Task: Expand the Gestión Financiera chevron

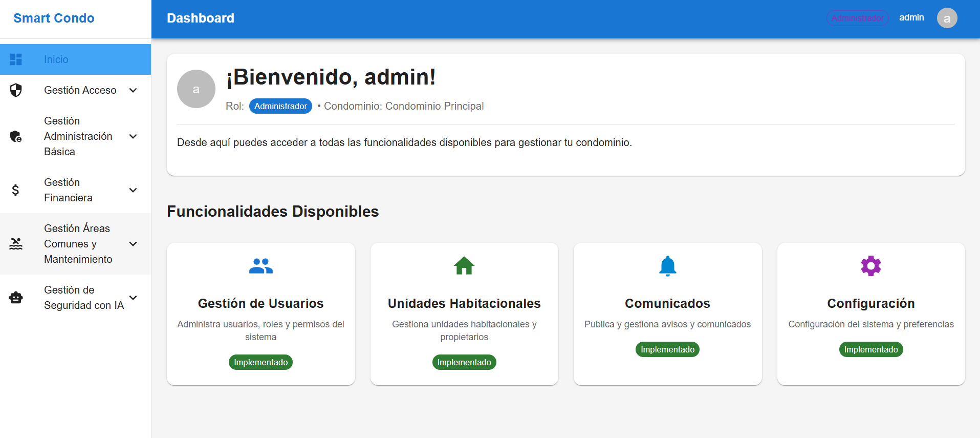Action: 133,190
